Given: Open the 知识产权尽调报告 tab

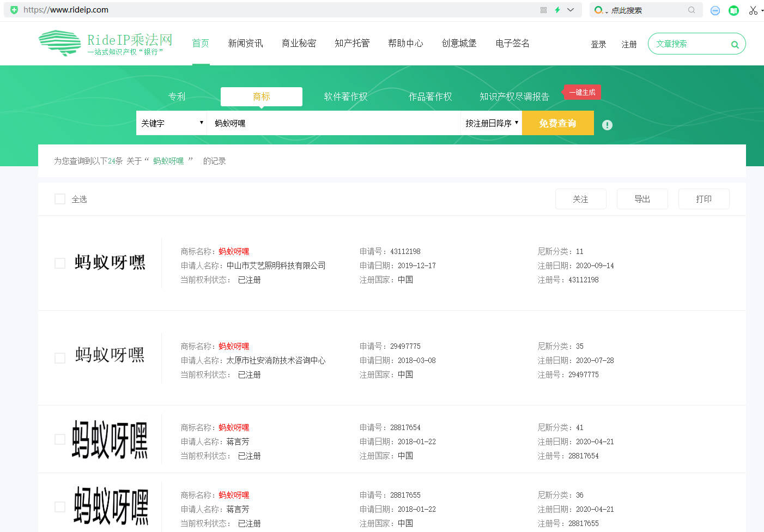Looking at the screenshot, I should click(514, 96).
